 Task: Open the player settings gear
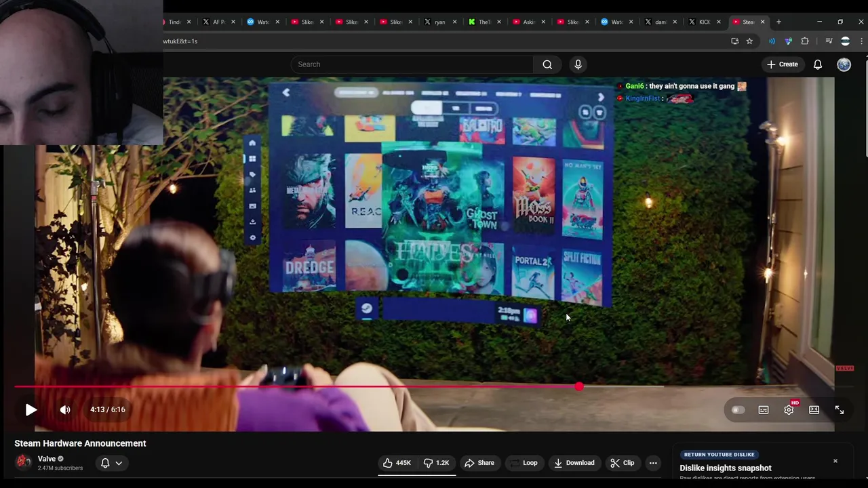pyautogui.click(x=789, y=409)
